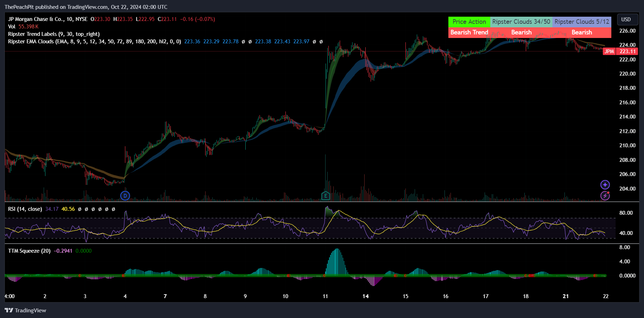644x318 pixels.
Task: Click the Bearish Trend cell
Action: [x=469, y=32]
